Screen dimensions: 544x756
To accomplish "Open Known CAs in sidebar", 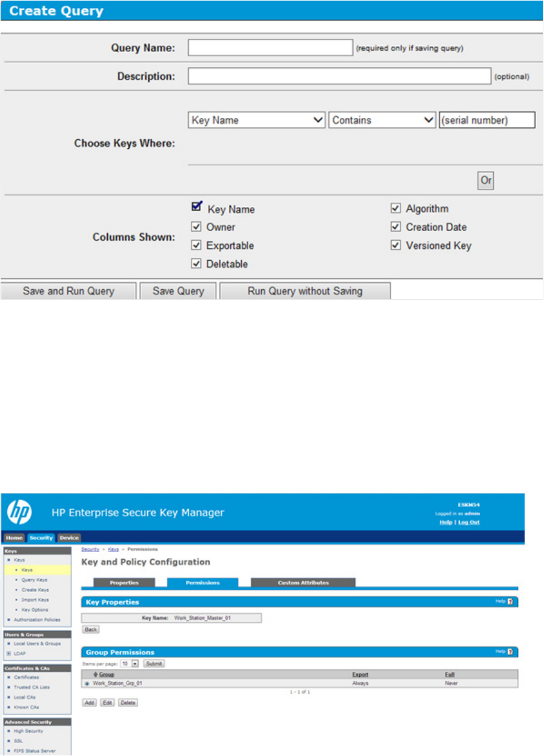I will pyautogui.click(x=25, y=707).
